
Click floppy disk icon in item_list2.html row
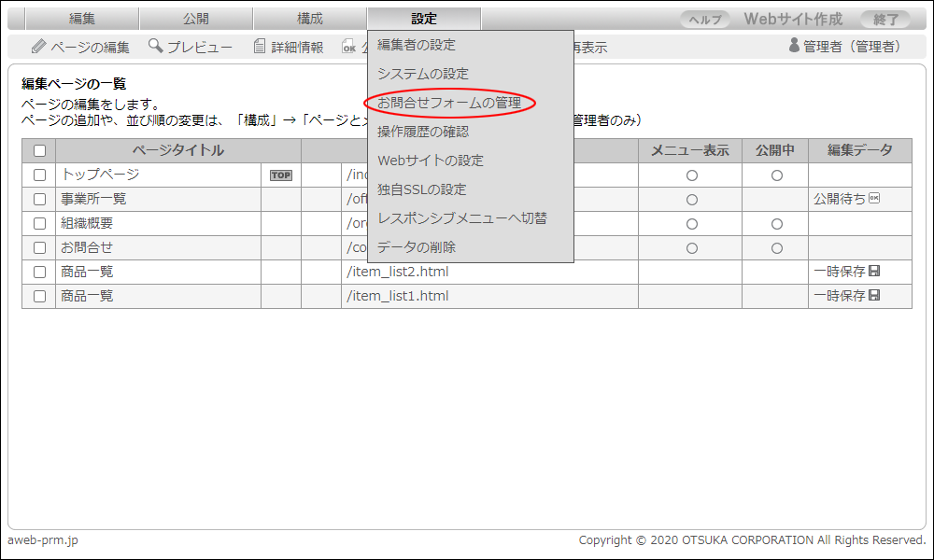click(x=874, y=272)
